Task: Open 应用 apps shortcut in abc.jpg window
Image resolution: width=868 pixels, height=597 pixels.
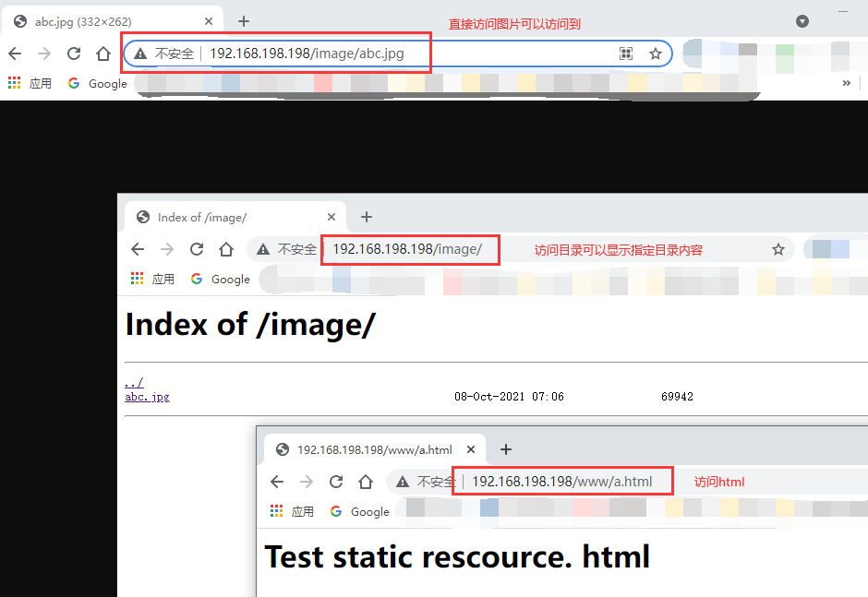Action: 30,84
